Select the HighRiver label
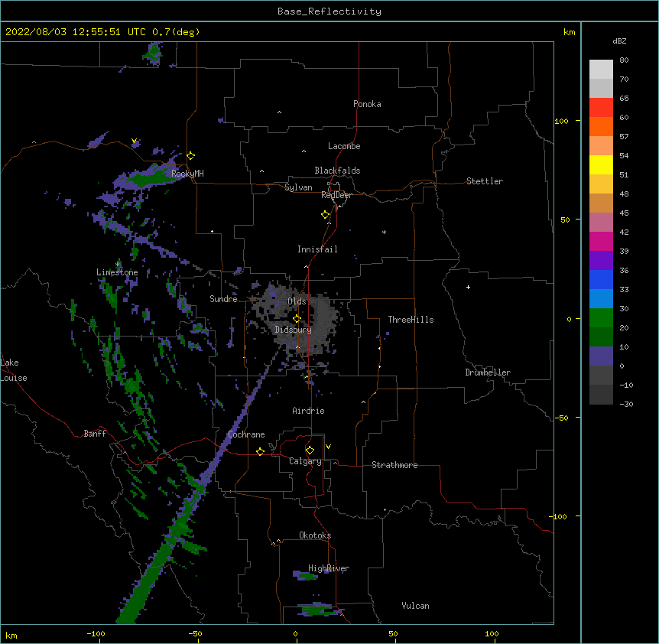Image resolution: width=659 pixels, height=644 pixels. point(329,568)
